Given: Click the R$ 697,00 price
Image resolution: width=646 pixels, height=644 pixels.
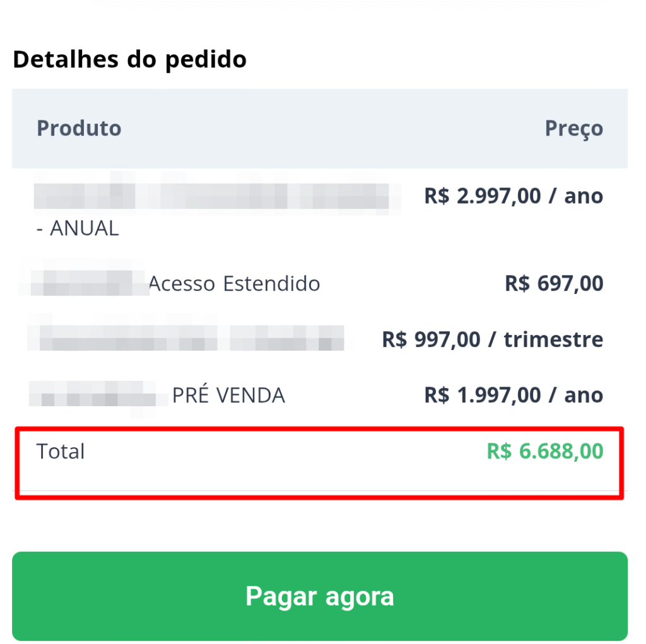Looking at the screenshot, I should tap(554, 284).
